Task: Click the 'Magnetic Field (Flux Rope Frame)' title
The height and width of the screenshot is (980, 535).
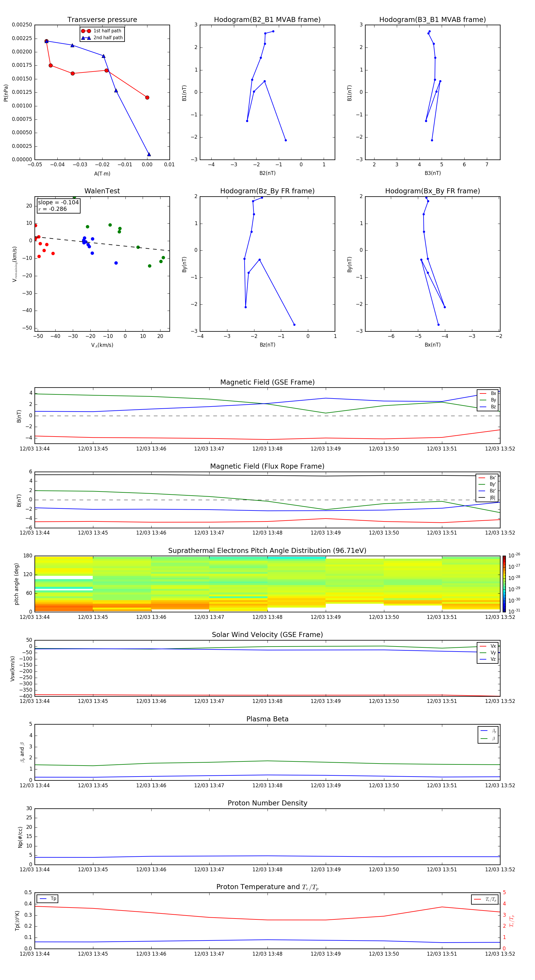Action: coord(267,467)
